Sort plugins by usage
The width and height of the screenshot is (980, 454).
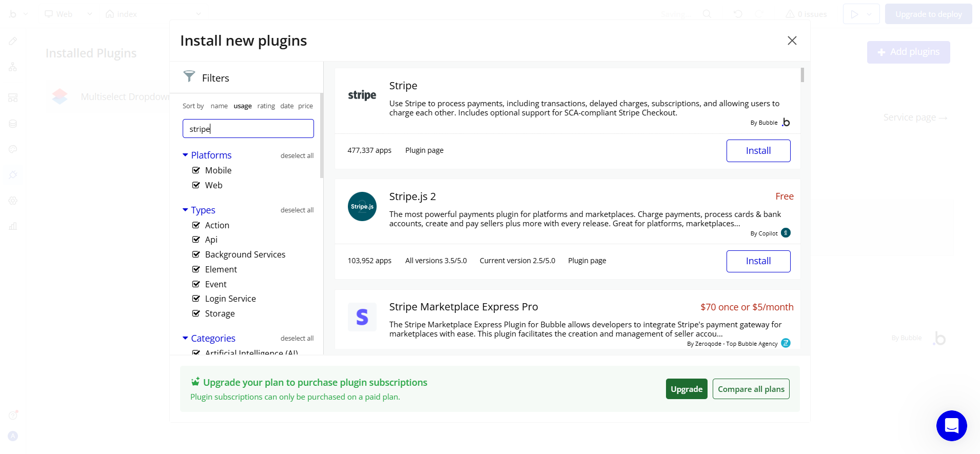(243, 106)
